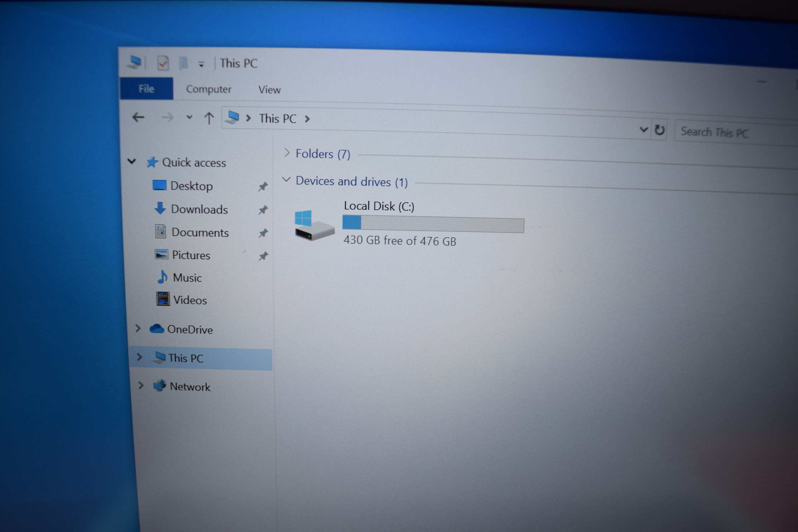Click the pin icon beside Downloads
This screenshot has height=532, width=798.
pos(263,210)
